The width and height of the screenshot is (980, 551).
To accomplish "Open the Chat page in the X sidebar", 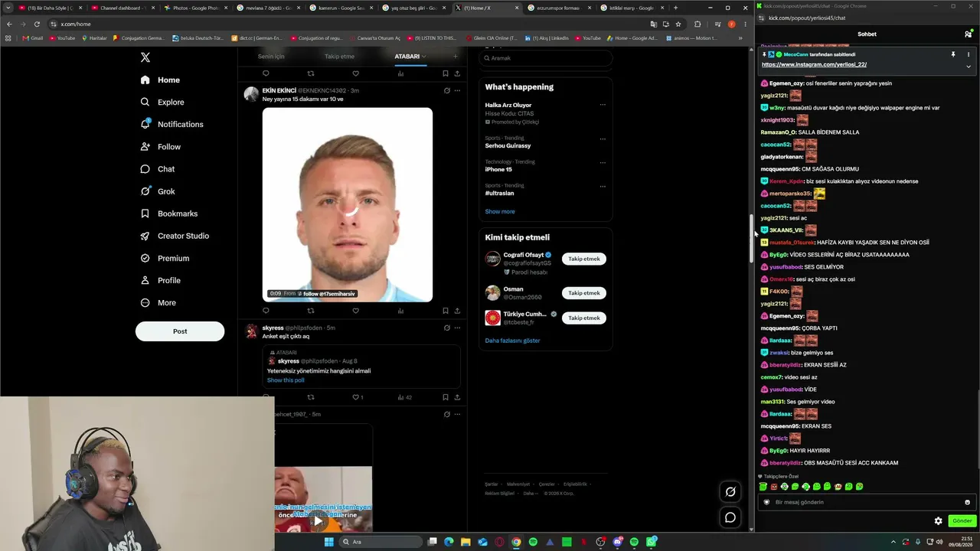I will tap(158, 169).
